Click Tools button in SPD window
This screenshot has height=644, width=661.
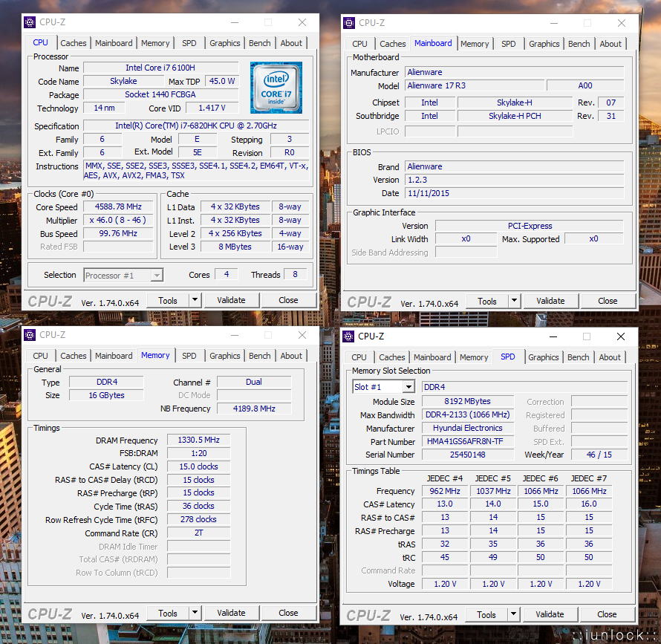tap(486, 614)
